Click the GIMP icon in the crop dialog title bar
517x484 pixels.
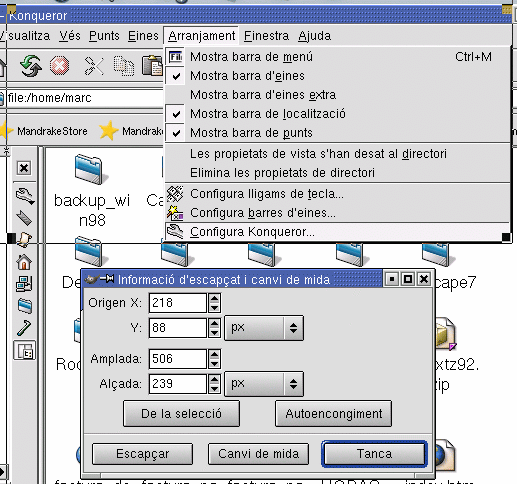coord(91,279)
